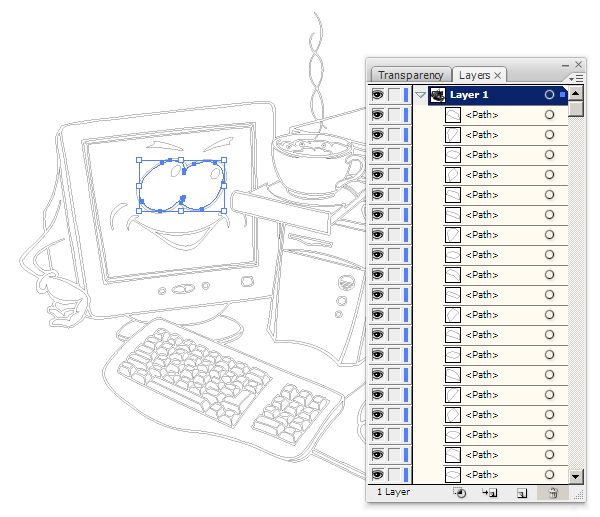Hide the bottommost visible <Path> via eye icon
The image size is (600, 517).
pyautogui.click(x=378, y=475)
